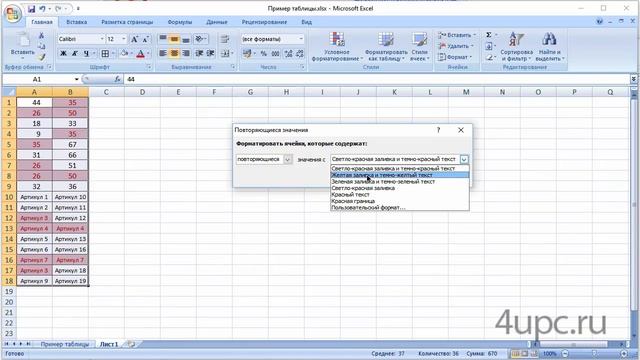The image size is (640, 360).
Task: Switch to the Вставка ribbon tab
Action: 77,22
